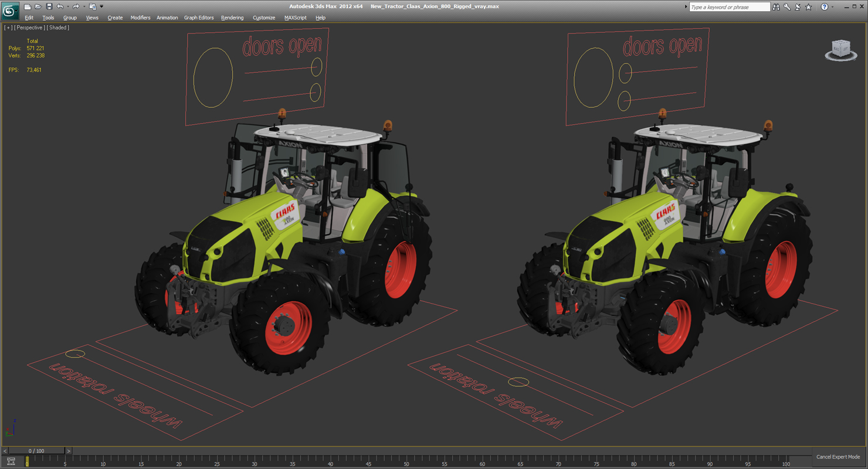The image size is (868, 469).
Task: Click the ViewCube in the viewport corner
Action: [x=841, y=50]
